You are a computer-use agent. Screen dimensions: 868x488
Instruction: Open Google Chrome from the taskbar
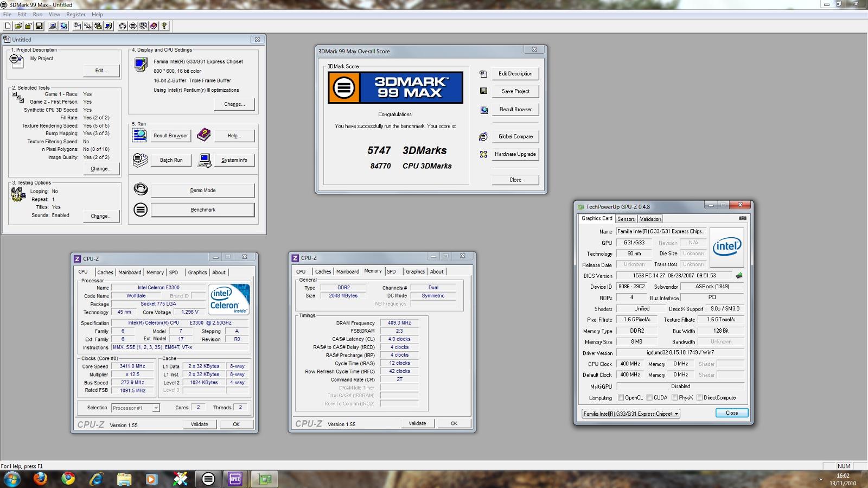[68, 479]
